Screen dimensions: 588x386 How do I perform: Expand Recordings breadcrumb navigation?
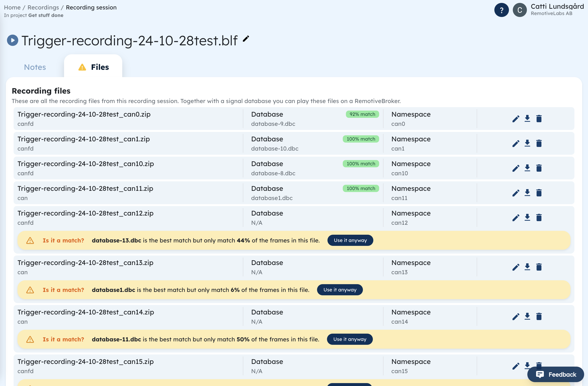(x=43, y=7)
